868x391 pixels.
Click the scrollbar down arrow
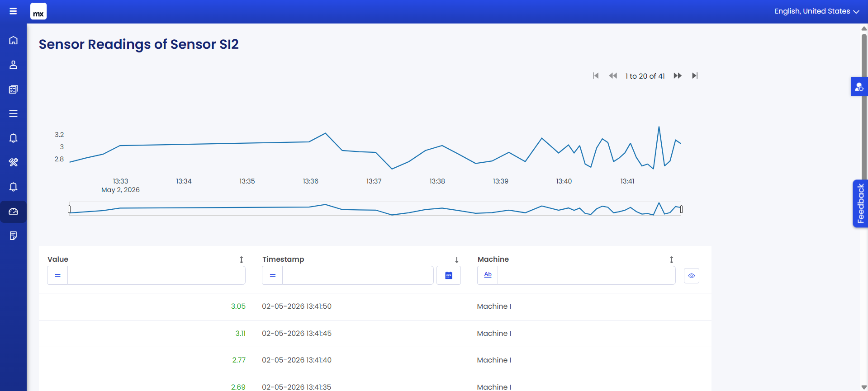pyautogui.click(x=864, y=387)
